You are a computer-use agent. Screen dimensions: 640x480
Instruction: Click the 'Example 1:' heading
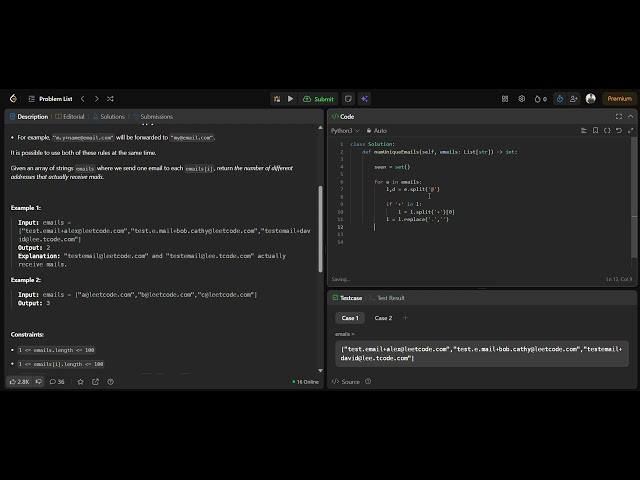(26, 208)
